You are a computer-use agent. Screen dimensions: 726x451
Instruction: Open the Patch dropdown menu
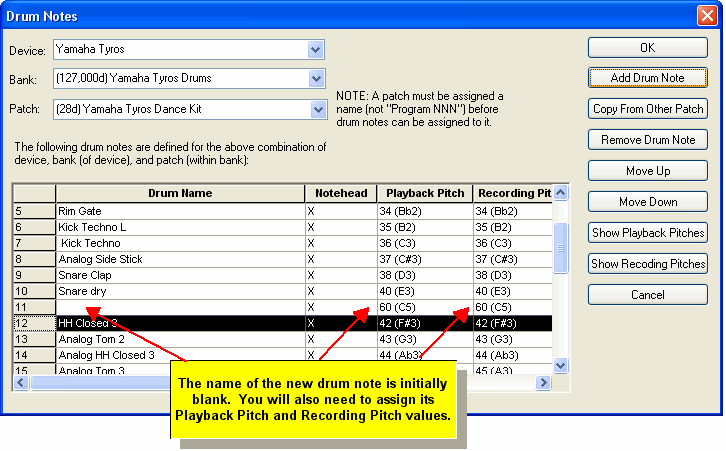316,108
